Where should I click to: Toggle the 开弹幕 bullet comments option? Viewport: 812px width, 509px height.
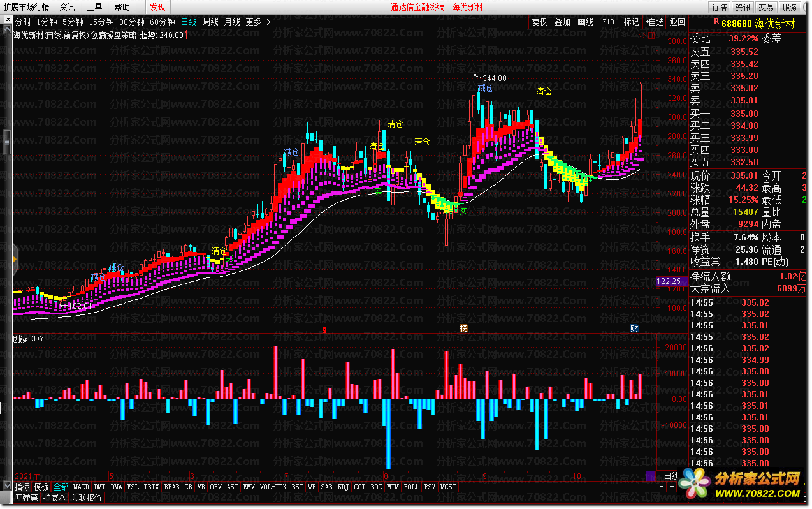click(x=27, y=498)
